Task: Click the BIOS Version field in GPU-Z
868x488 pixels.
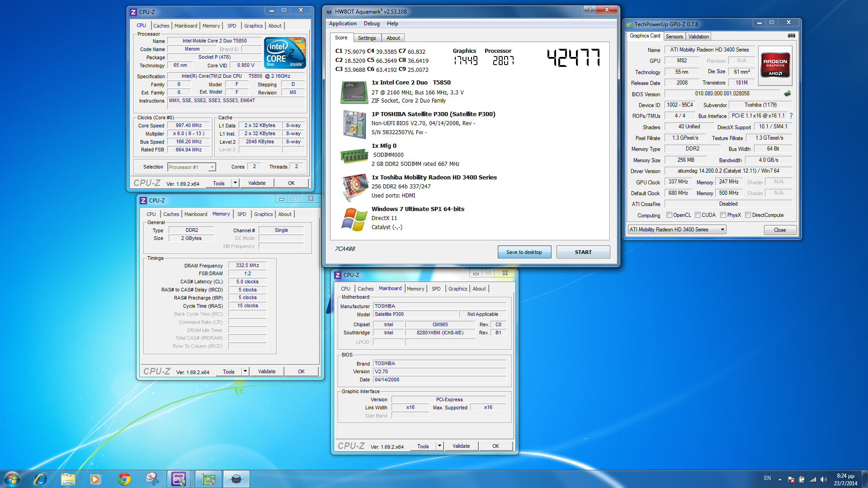Action: click(x=722, y=94)
